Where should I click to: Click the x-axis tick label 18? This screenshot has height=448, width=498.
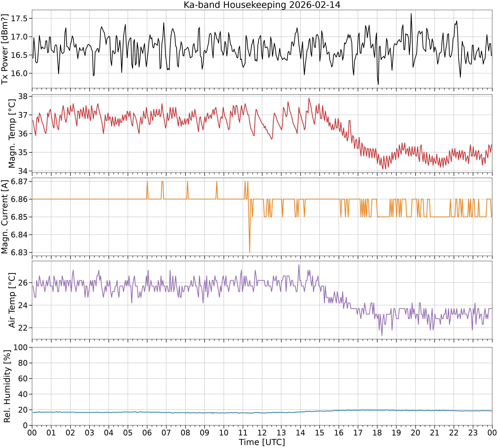click(377, 432)
